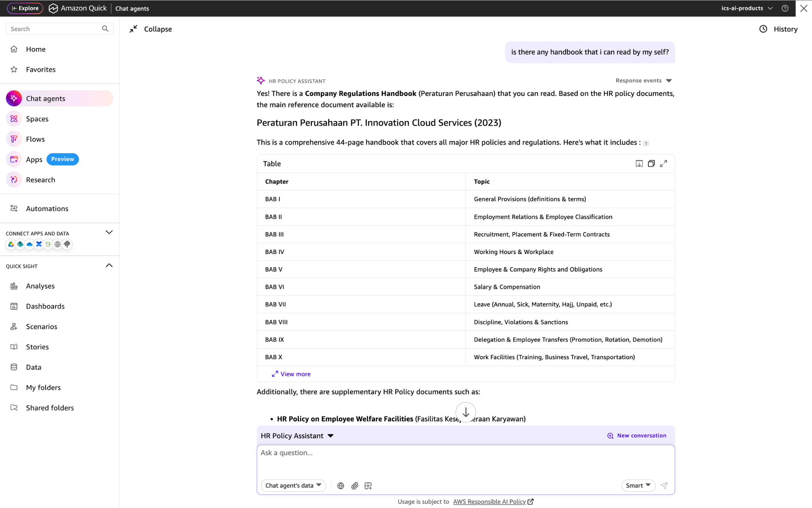Open conversation History
The height and width of the screenshot is (508, 812).
point(779,29)
